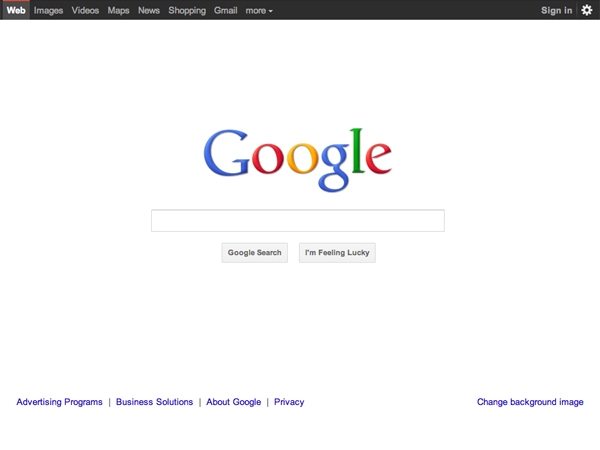Click the I'm Feeling Lucky button

(337, 253)
